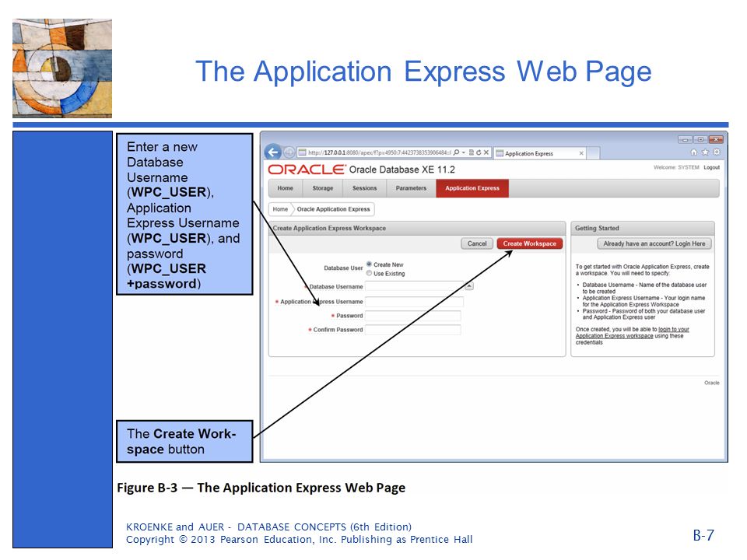Select the red Application Express tab

pos(472,188)
